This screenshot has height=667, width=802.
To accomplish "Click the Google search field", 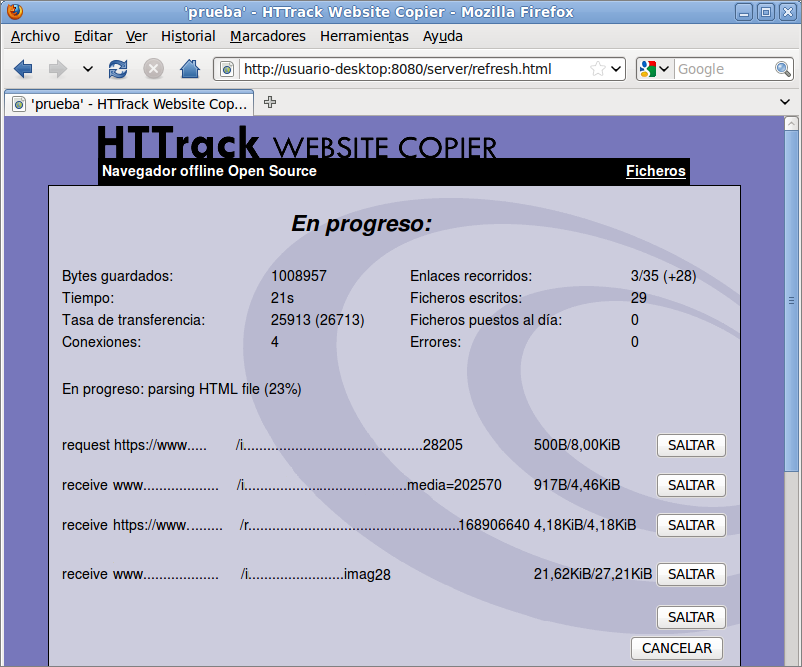I will coord(724,69).
